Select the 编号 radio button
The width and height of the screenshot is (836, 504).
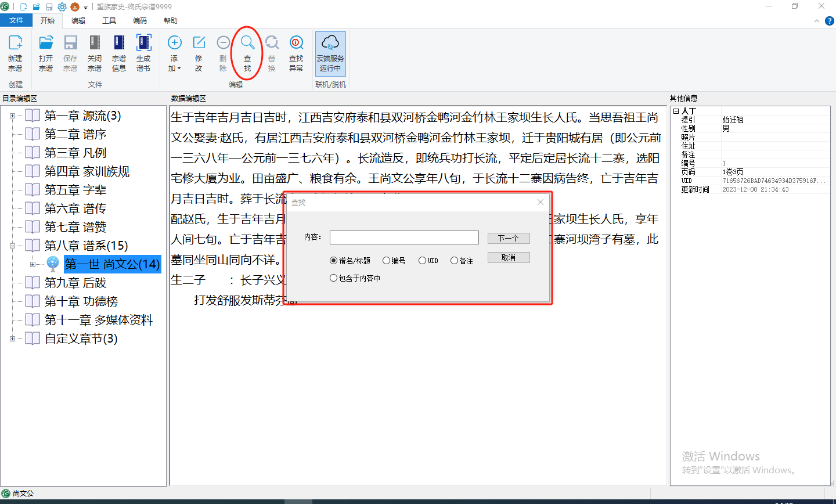click(x=386, y=261)
